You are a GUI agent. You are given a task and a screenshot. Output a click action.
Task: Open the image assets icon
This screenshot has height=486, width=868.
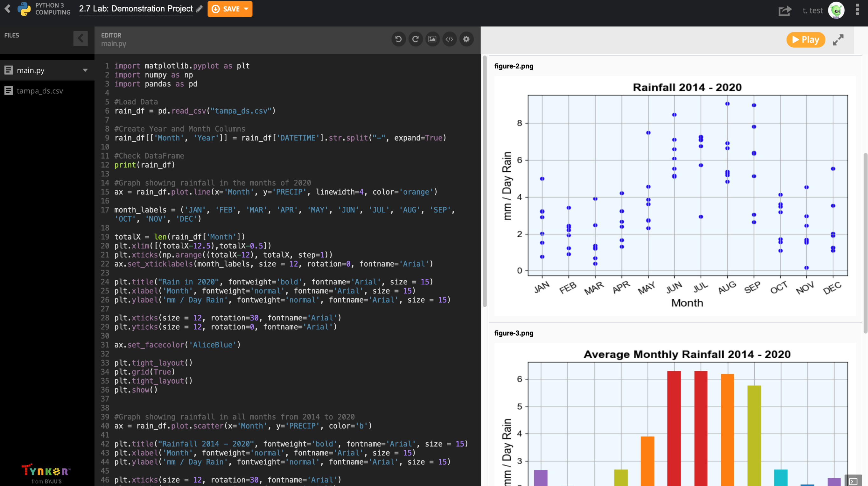pos(432,39)
